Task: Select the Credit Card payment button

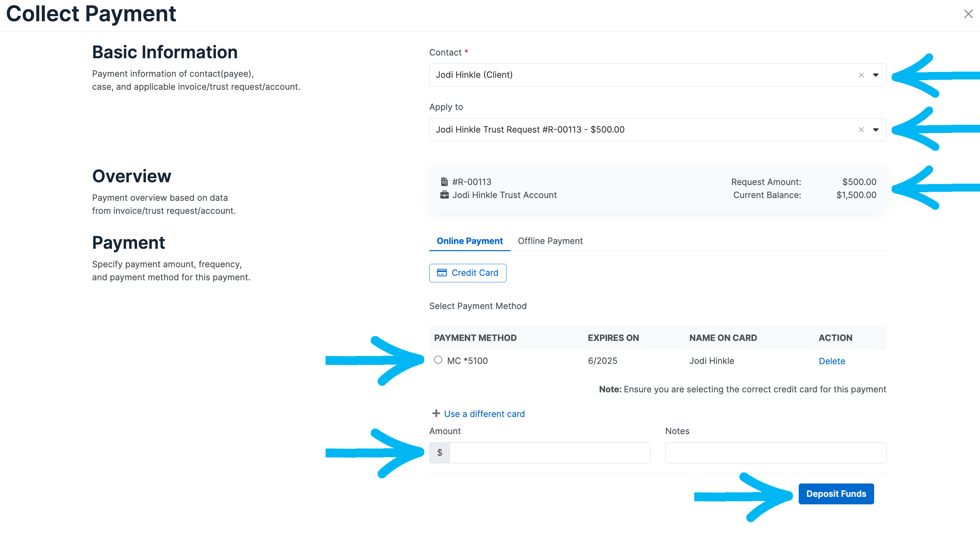Action: [x=467, y=273]
